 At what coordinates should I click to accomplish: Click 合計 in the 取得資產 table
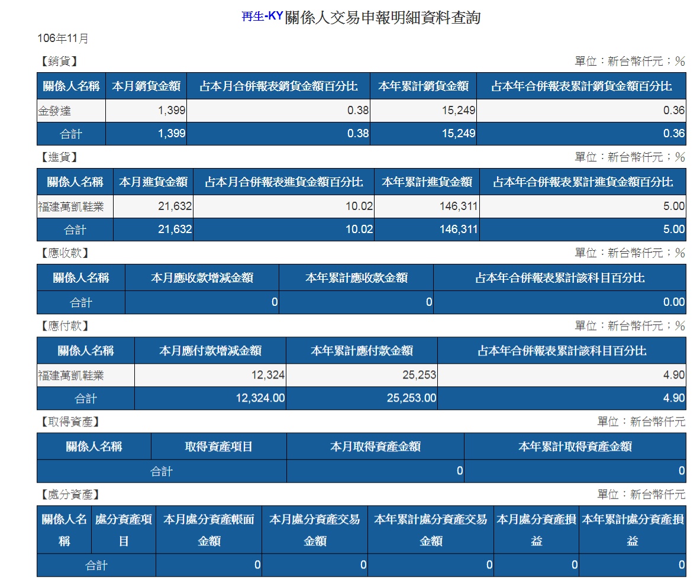coord(162,471)
